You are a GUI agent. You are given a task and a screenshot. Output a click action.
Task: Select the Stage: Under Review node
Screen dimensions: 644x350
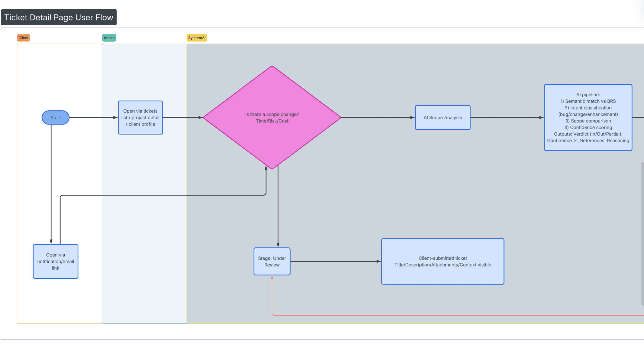272,261
